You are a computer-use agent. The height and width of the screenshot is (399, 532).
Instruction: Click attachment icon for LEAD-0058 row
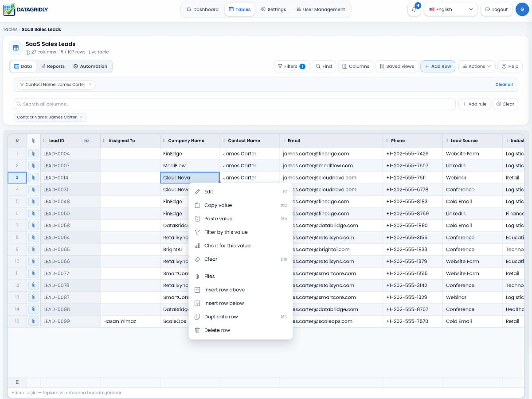(x=33, y=225)
